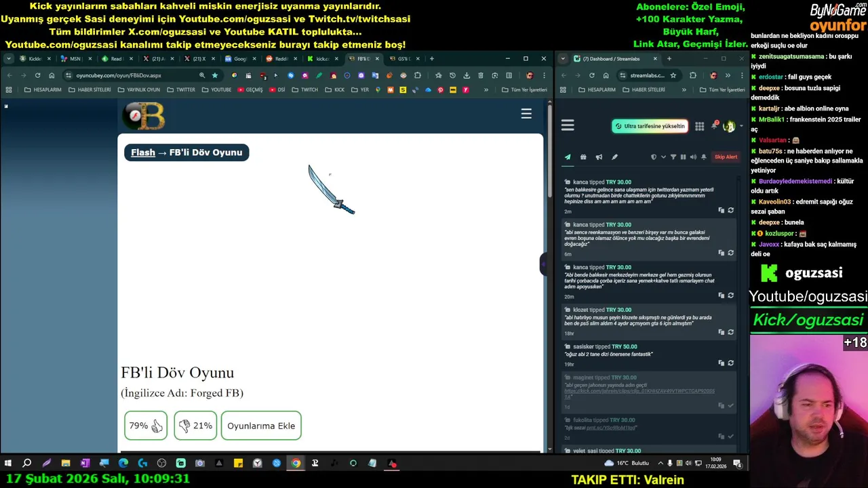
Task: Select the pen icon tab in Streamlabs
Action: [x=614, y=157]
